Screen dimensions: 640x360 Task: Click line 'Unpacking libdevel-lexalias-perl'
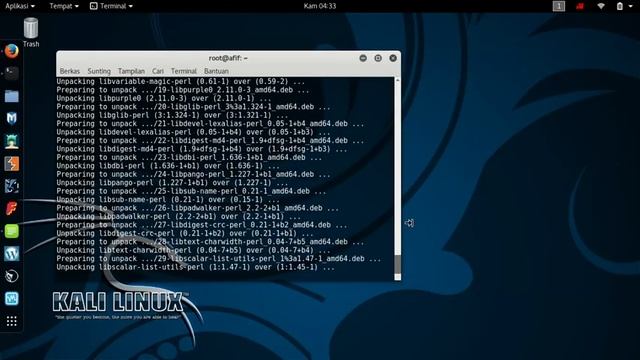(x=193, y=132)
